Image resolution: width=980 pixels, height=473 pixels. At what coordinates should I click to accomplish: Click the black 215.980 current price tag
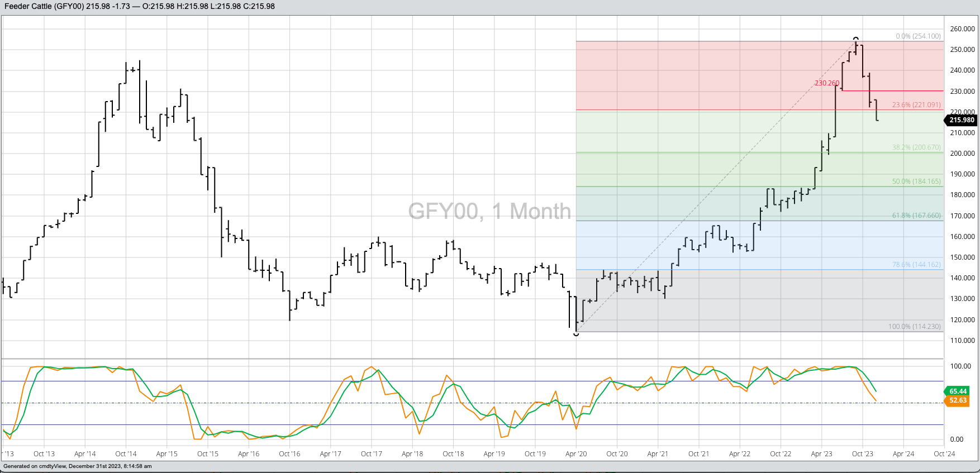961,120
